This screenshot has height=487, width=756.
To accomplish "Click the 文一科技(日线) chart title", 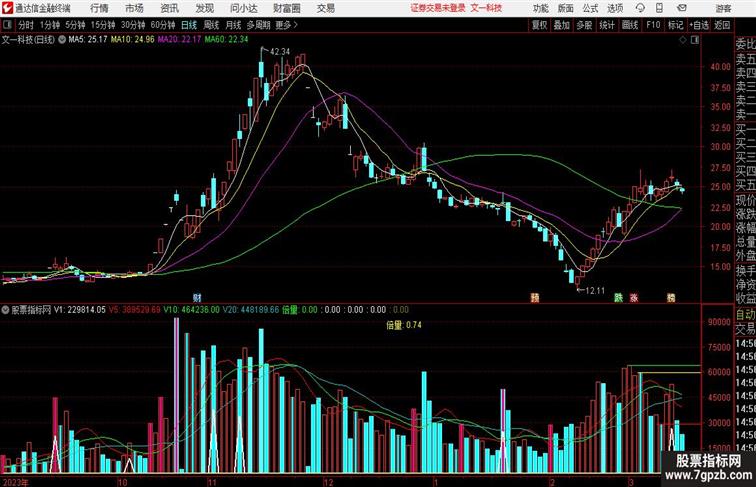I will point(28,40).
